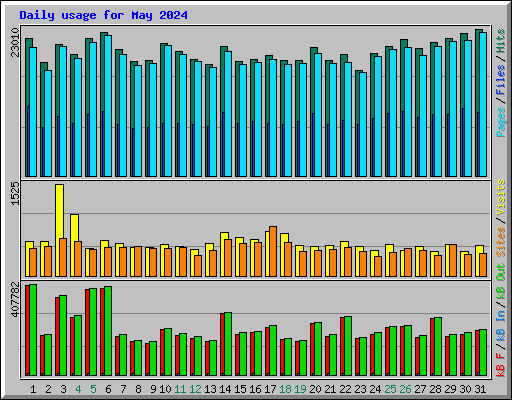512x400 pixels.
Task: Click the cyan files bar for day 31
Action: 483,104
